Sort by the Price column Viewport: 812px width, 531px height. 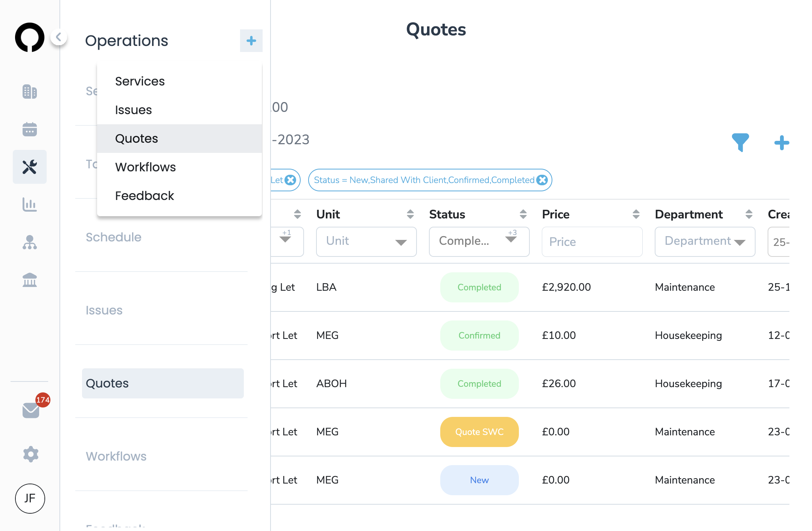(636, 214)
